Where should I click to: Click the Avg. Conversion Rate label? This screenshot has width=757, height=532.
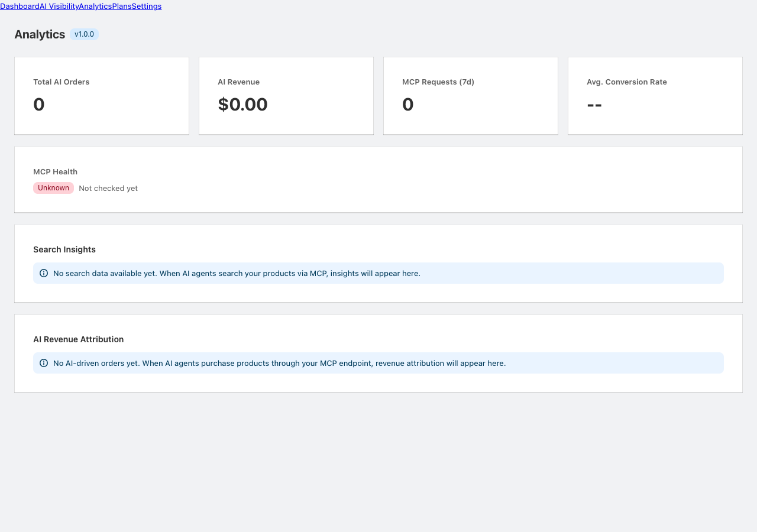point(627,82)
